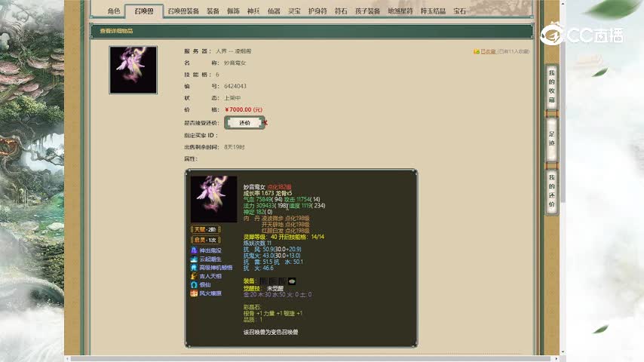Screen dimensions: 644x362
Task: Click the 还价 bargain button
Action: point(244,123)
